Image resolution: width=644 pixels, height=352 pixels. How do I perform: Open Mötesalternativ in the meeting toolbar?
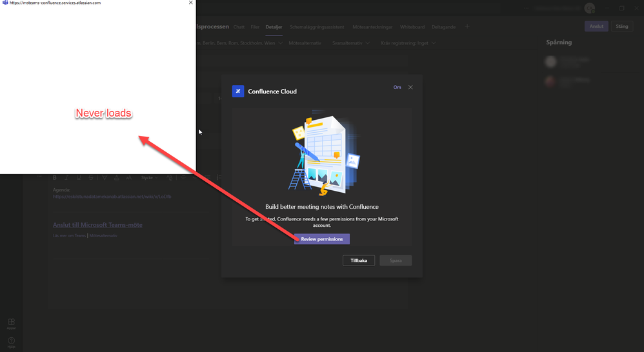click(x=305, y=43)
